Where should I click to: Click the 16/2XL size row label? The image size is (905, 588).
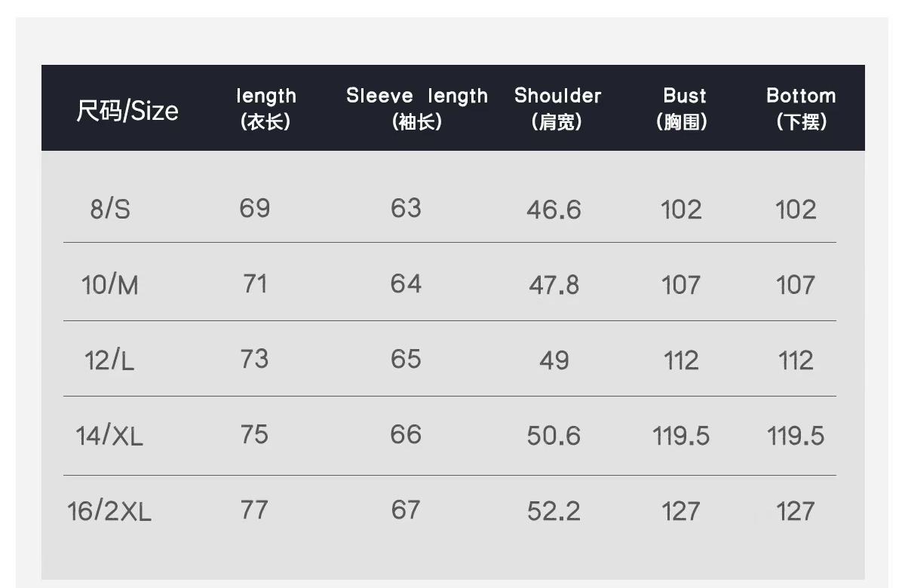point(109,512)
